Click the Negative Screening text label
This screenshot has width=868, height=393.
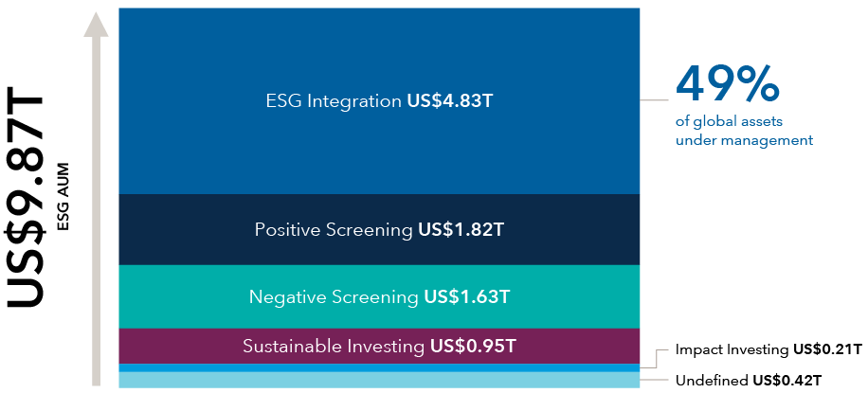coord(334,297)
